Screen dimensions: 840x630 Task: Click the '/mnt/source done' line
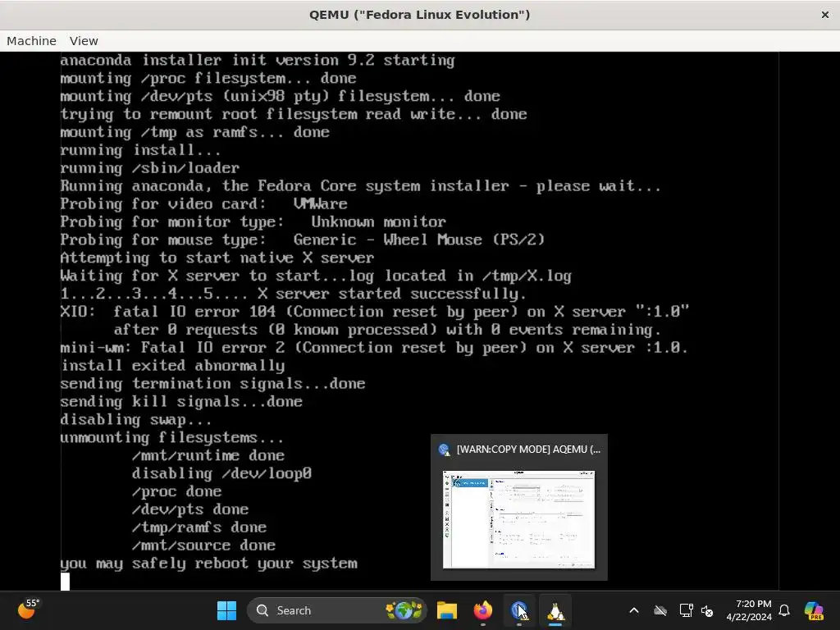point(203,545)
